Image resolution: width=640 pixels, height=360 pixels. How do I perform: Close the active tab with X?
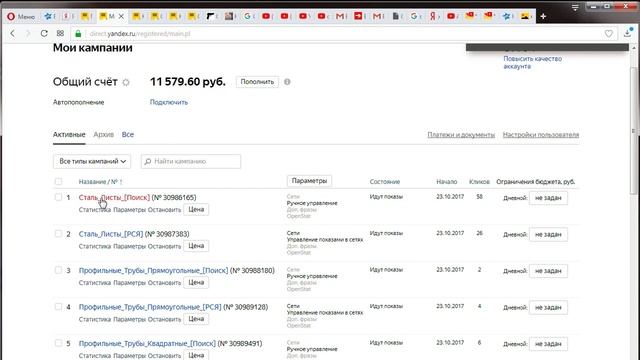coord(121,16)
